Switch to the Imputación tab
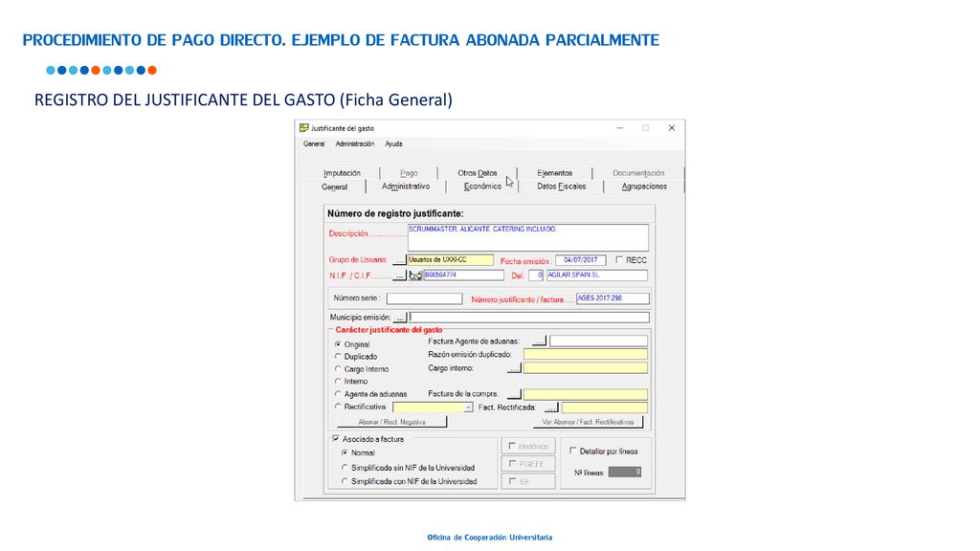Screen dimensions: 980x551 [x=342, y=173]
